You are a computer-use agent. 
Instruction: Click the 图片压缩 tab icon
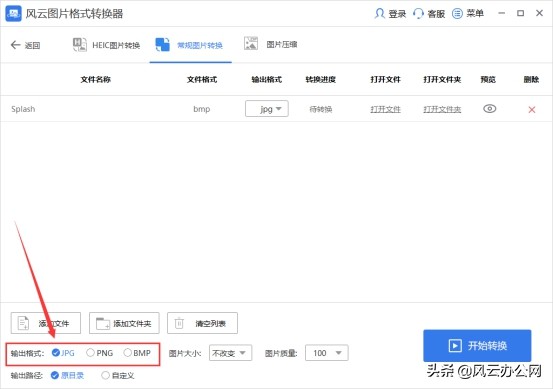pyautogui.click(x=251, y=44)
